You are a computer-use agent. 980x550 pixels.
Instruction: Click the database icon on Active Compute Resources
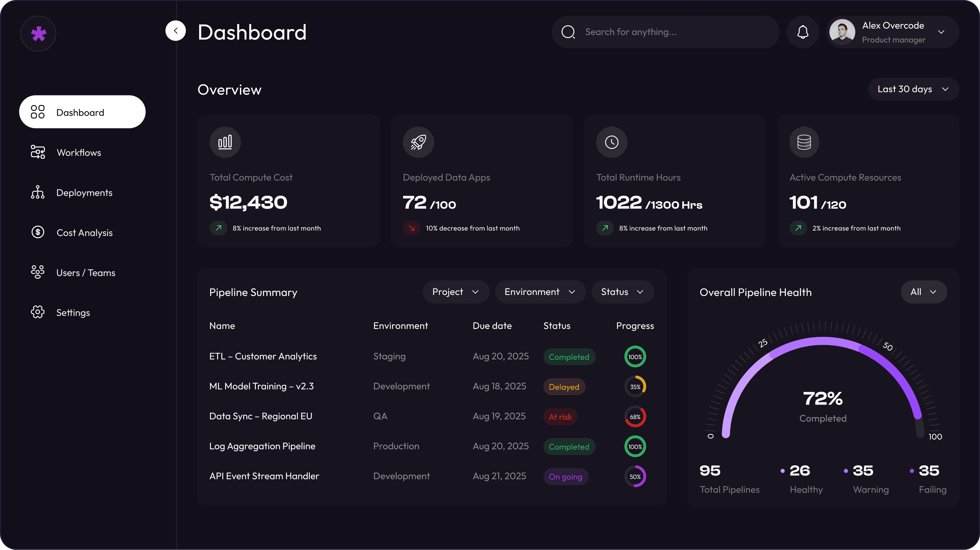tap(804, 142)
